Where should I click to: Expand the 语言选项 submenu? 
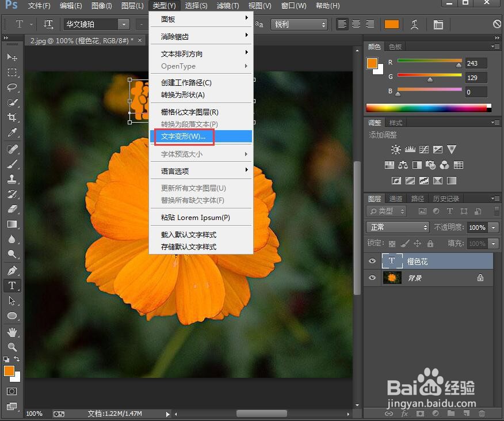pyautogui.click(x=201, y=171)
